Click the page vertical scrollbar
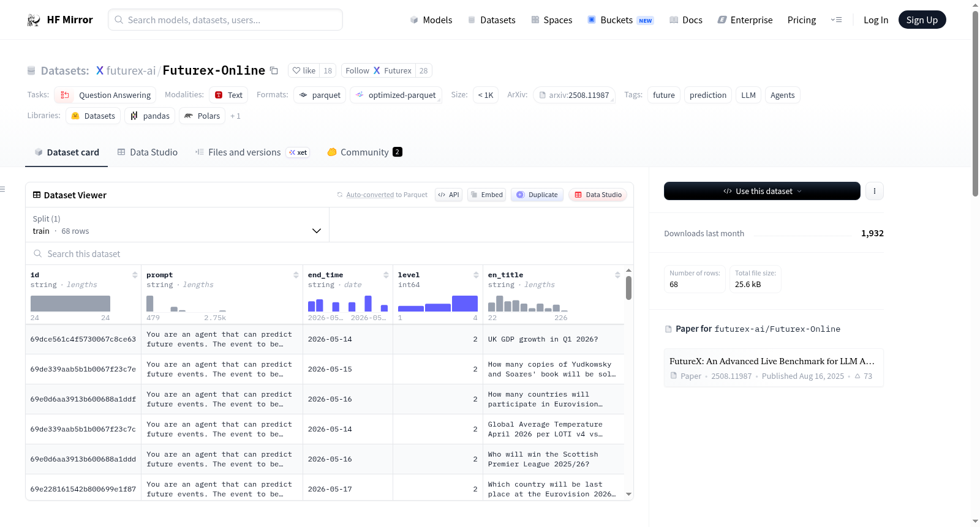The image size is (980, 527). coord(975,104)
